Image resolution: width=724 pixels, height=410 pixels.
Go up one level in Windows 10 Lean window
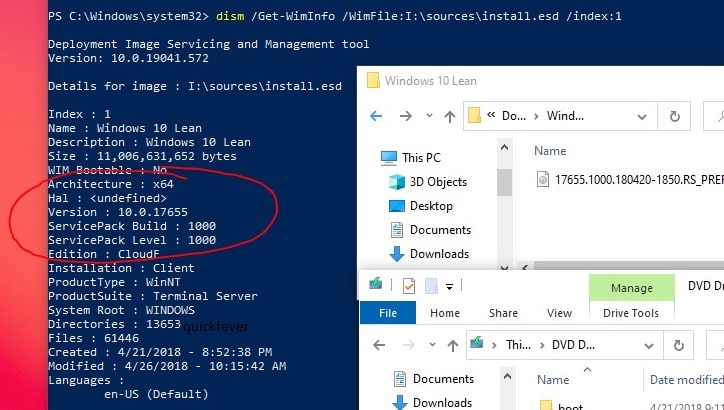tap(449, 116)
